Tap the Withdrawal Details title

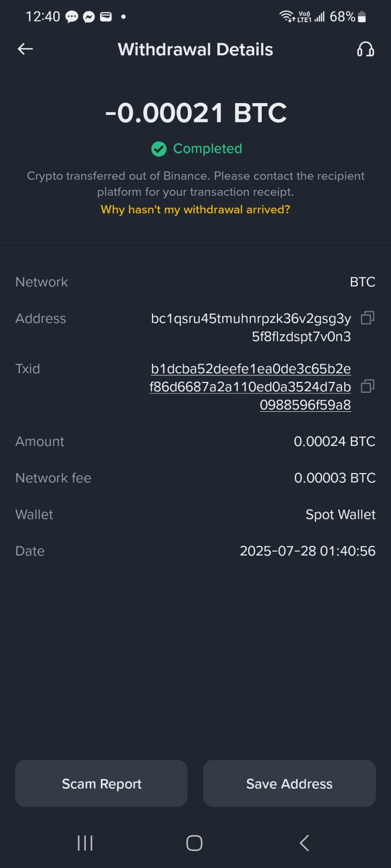click(x=195, y=49)
